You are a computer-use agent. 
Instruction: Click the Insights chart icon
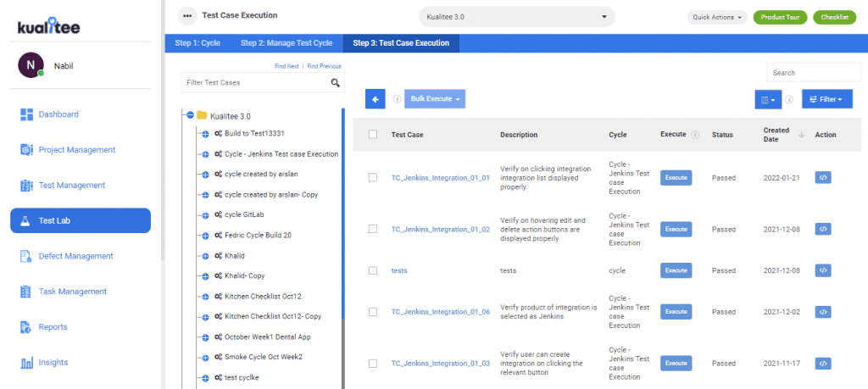(26, 363)
